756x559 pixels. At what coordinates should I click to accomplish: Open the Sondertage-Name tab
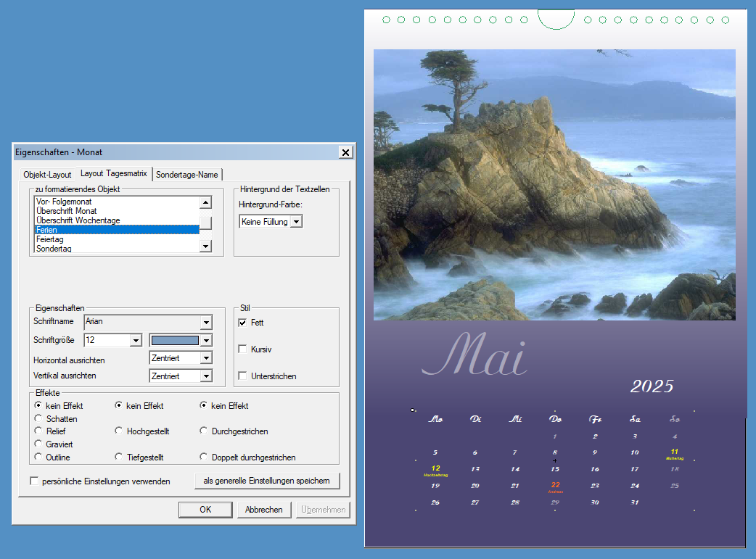pos(186,175)
